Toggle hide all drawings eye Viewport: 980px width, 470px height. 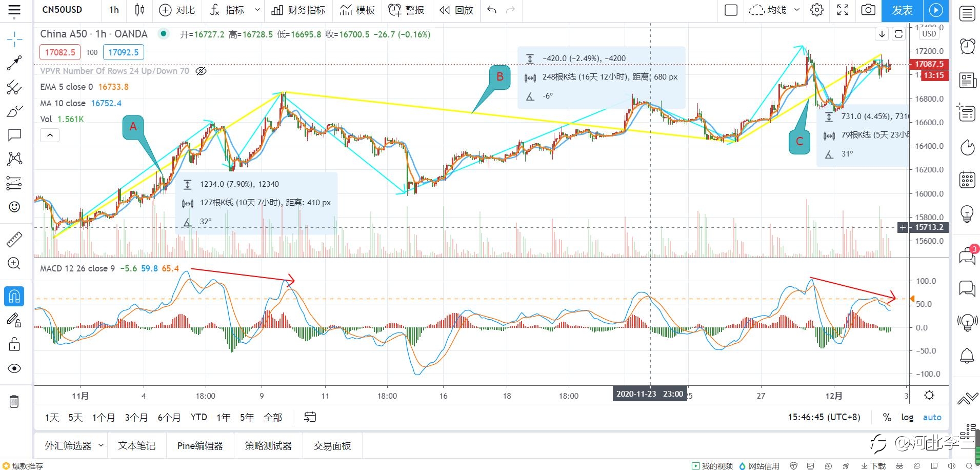14,368
